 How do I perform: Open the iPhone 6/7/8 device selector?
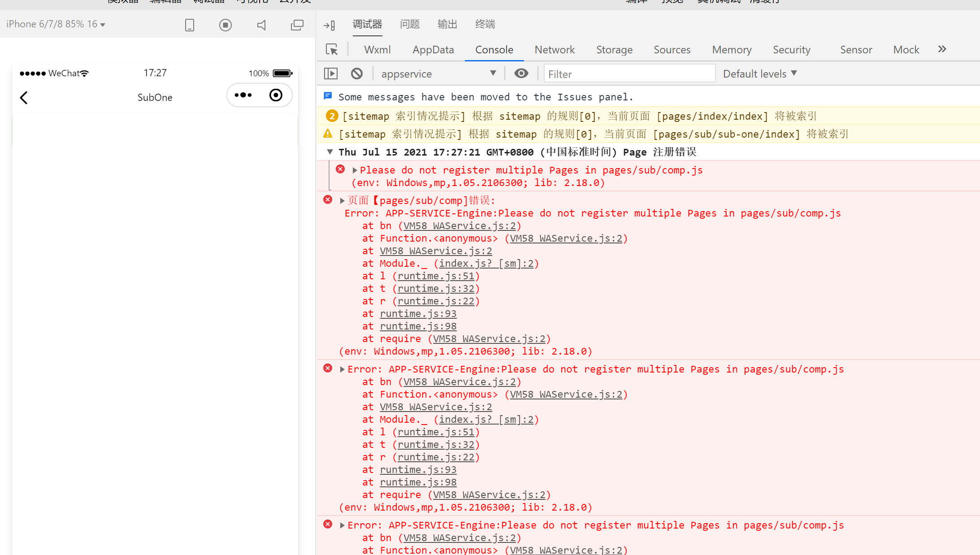(x=56, y=24)
